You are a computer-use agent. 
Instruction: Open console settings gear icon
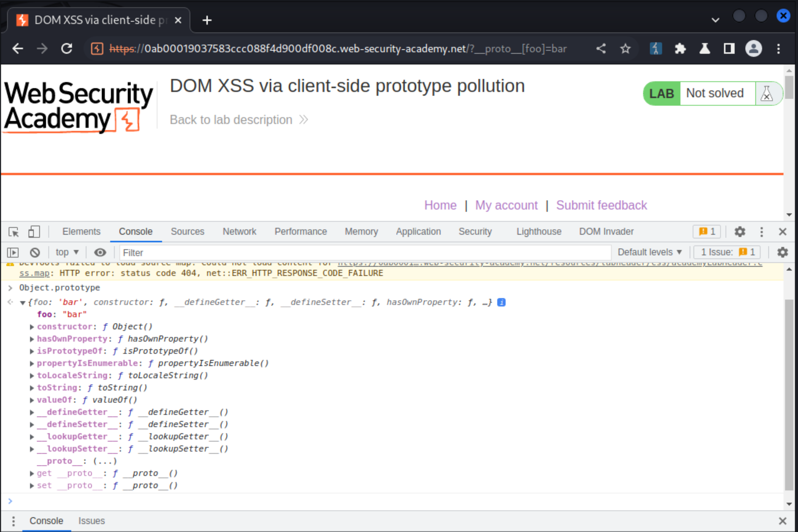783,253
